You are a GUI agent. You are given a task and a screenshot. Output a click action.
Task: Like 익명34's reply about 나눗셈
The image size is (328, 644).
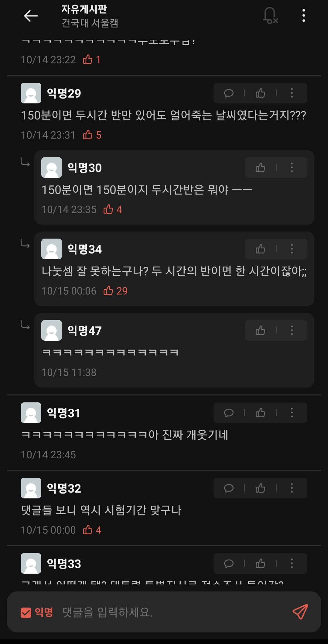coord(260,249)
